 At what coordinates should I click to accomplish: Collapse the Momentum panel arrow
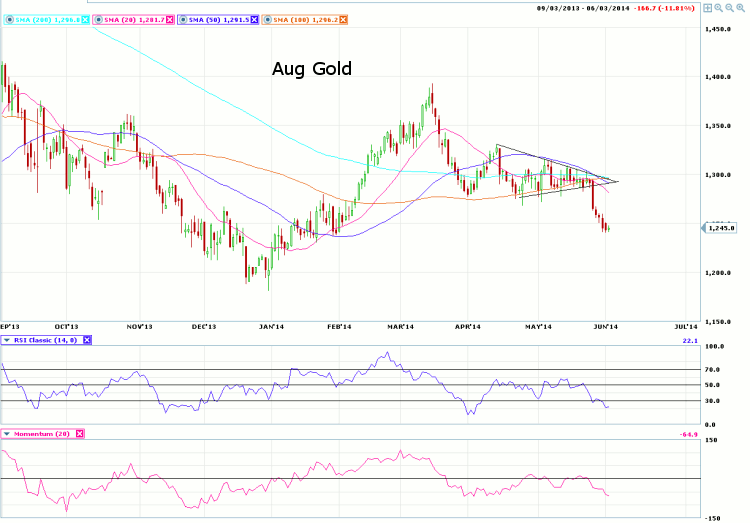pos(9,433)
